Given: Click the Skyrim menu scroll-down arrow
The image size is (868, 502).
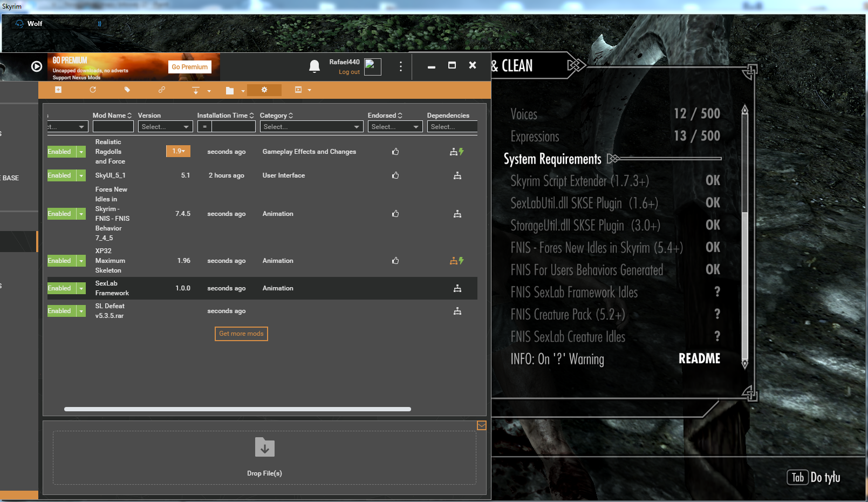Looking at the screenshot, I should coord(745,364).
